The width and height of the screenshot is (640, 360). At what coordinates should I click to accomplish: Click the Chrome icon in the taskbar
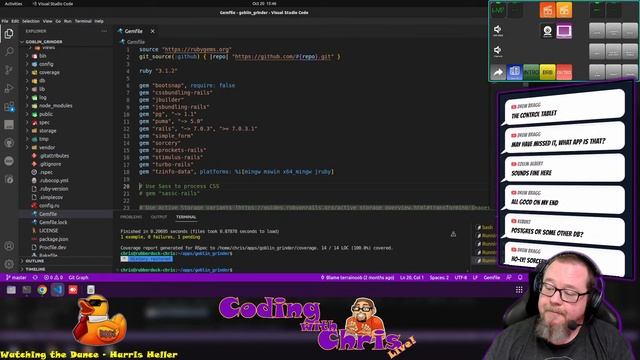[42, 290]
